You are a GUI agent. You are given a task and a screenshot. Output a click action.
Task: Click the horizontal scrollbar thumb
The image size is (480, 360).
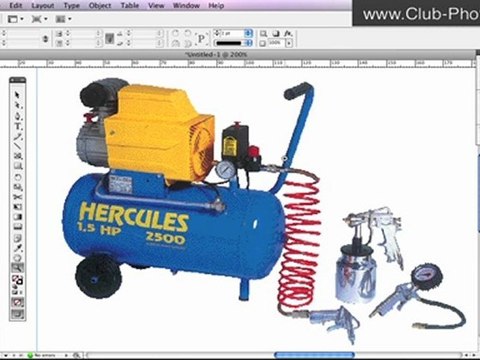click(x=314, y=355)
